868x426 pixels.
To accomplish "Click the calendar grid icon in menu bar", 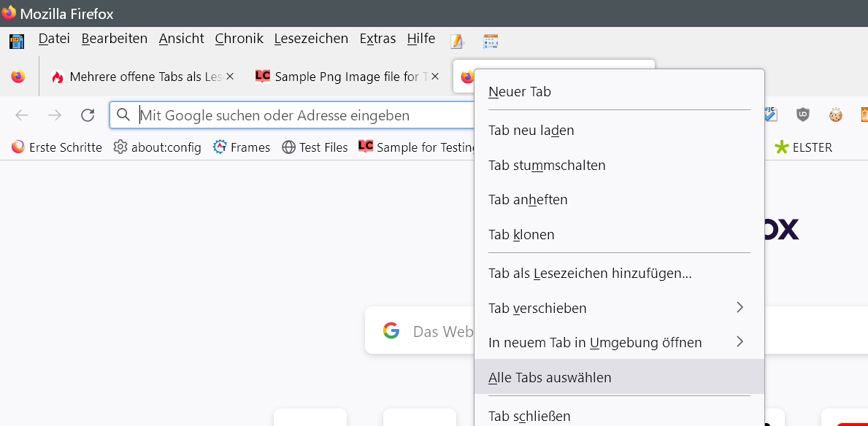I will tap(491, 41).
